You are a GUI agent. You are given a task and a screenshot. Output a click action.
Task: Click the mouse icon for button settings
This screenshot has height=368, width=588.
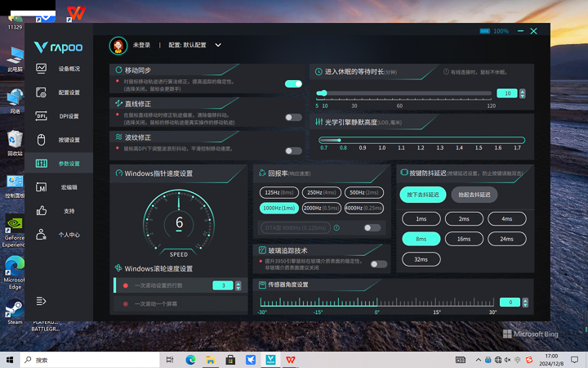point(42,140)
